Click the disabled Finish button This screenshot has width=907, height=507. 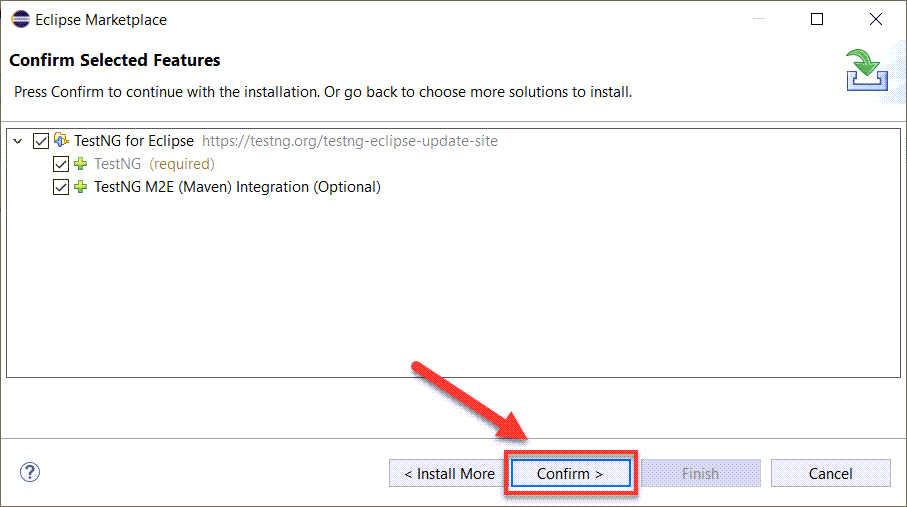click(700, 473)
